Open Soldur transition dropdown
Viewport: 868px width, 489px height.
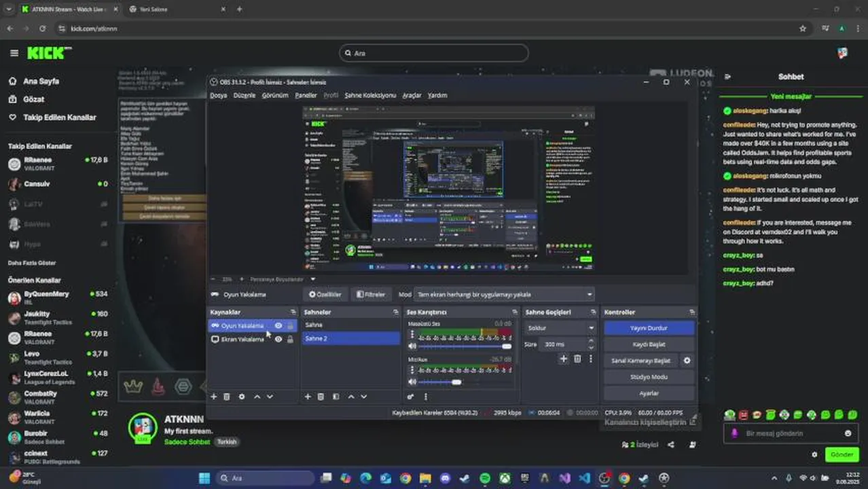click(560, 328)
